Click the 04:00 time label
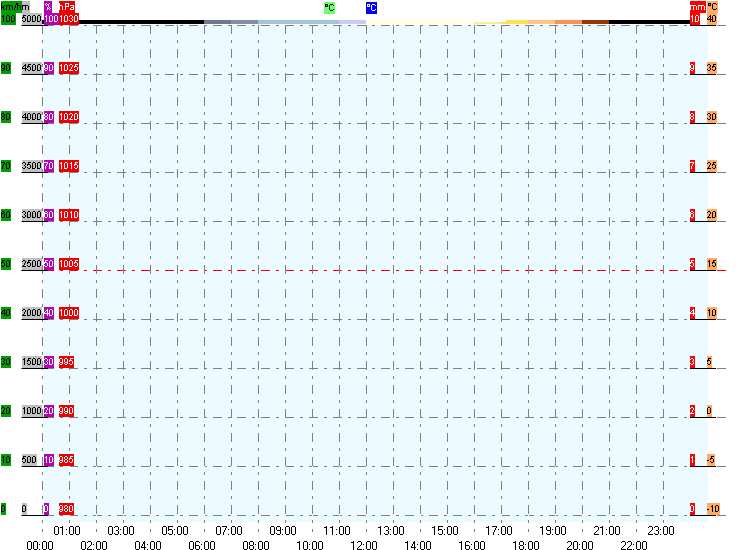This screenshot has height=550, width=750. point(148,545)
